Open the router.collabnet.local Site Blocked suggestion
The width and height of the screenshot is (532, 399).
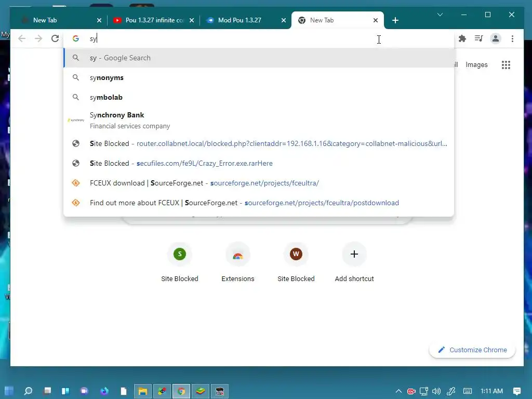click(x=259, y=143)
